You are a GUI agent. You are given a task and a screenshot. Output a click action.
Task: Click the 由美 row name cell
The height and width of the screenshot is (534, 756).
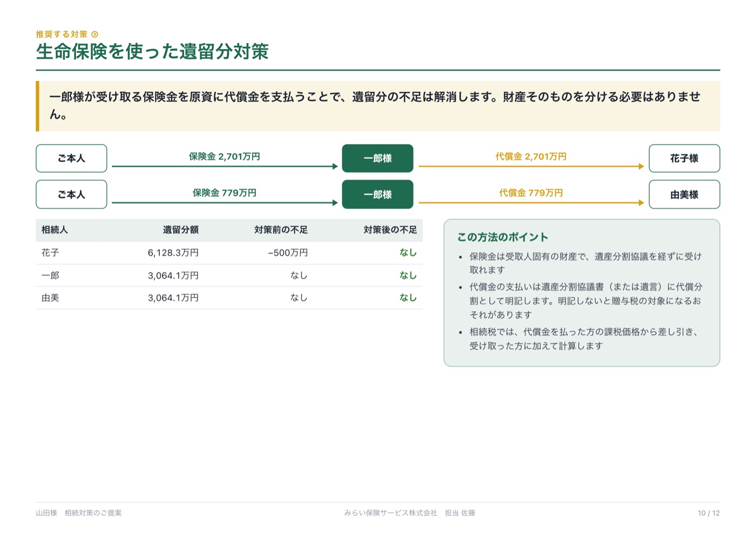point(50,298)
